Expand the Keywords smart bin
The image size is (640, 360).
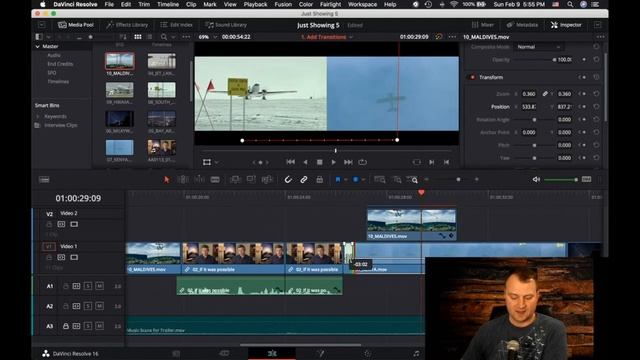pyautogui.click(x=38, y=117)
